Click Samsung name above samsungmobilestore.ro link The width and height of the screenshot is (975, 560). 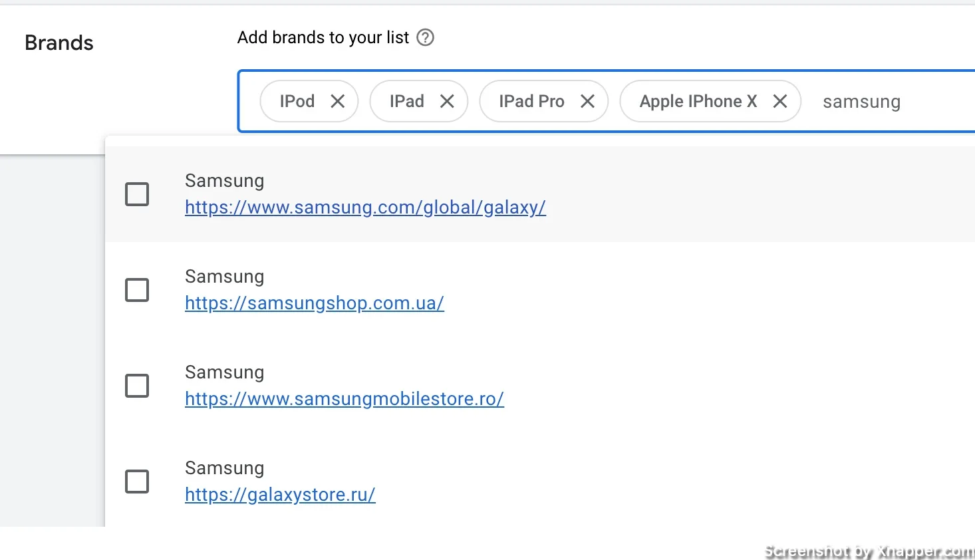pyautogui.click(x=225, y=372)
